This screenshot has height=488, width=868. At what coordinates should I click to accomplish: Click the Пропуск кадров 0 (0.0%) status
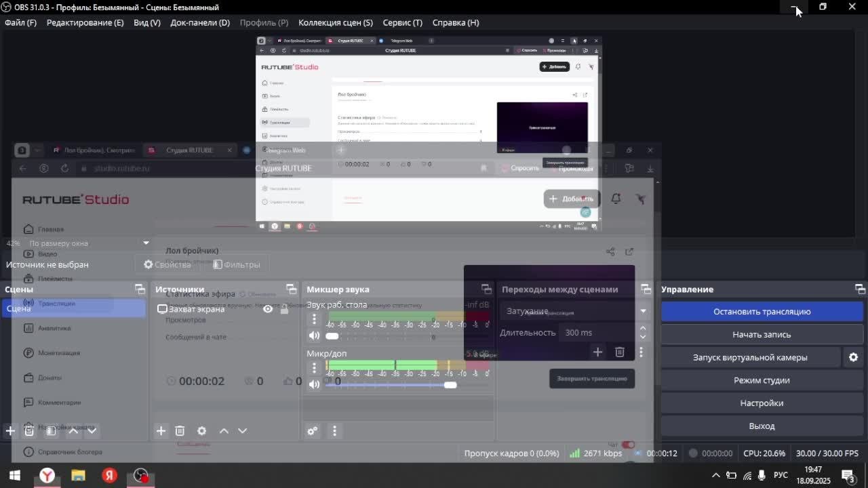tap(511, 453)
